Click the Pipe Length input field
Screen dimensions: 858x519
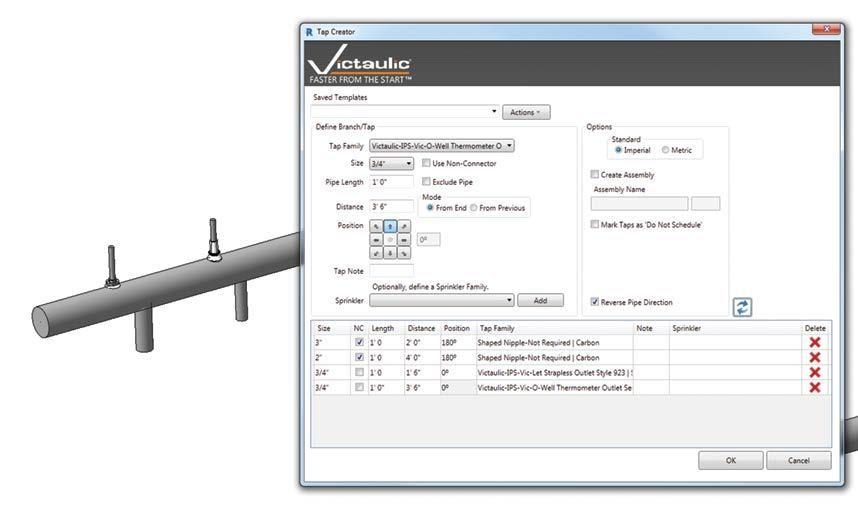coord(391,182)
